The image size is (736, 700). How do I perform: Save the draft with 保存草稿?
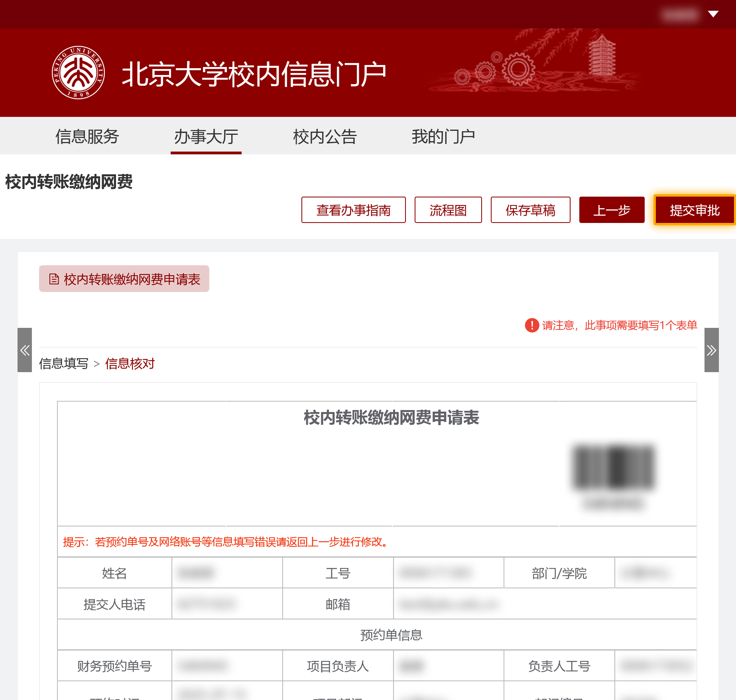530,210
